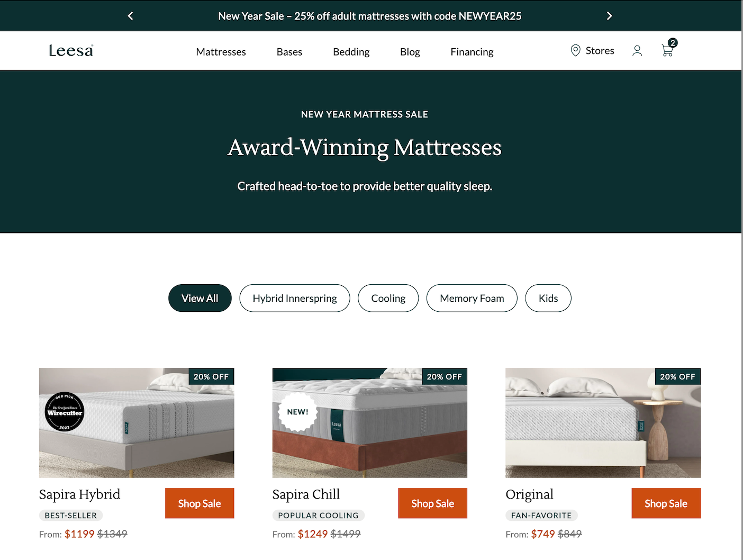Click the struck-through $1499 price
Image resolution: width=743 pixels, height=560 pixels.
[x=346, y=534]
